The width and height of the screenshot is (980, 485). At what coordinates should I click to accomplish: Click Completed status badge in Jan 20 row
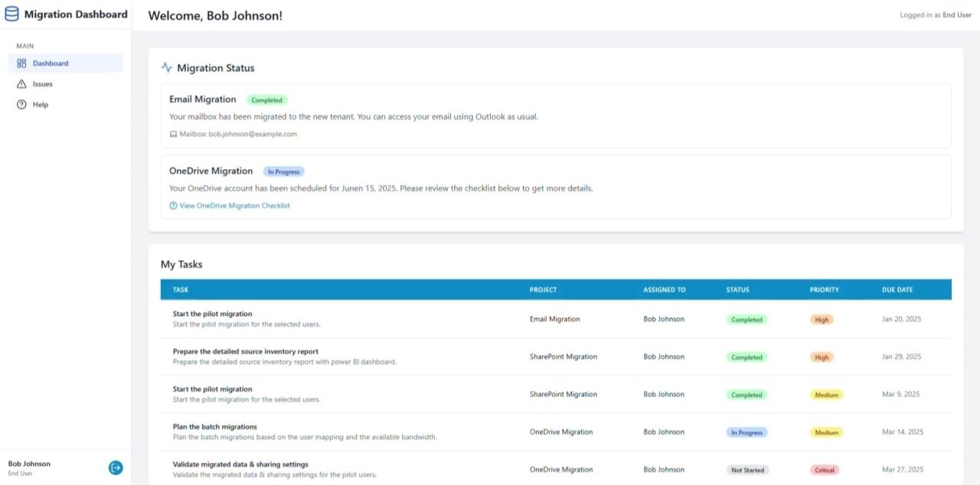pyautogui.click(x=746, y=320)
